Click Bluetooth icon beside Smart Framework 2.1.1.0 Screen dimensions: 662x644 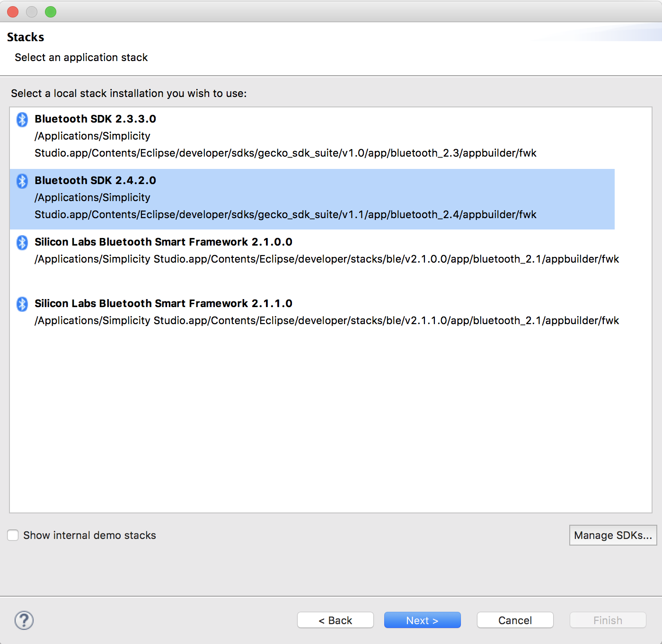point(22,304)
